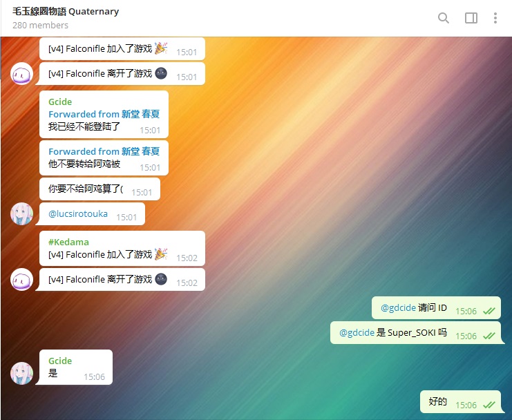The height and width of the screenshot is (420, 512).
Task: Open the 280 members info
Action: click(x=41, y=25)
